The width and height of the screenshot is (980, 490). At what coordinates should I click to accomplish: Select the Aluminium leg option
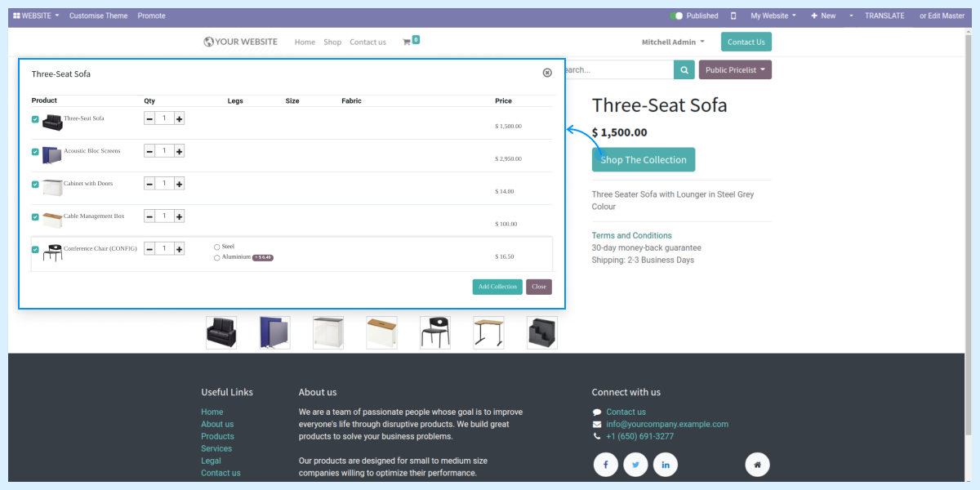218,256
